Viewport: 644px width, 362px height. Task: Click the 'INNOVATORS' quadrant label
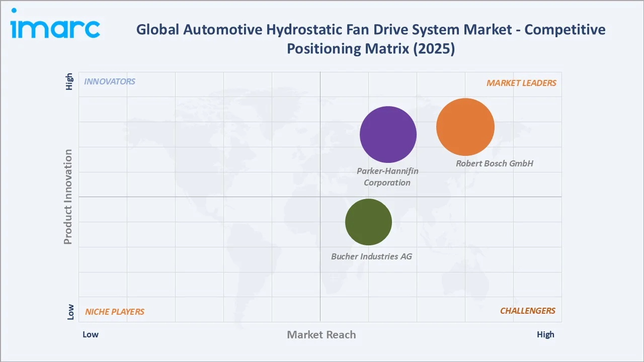point(110,81)
